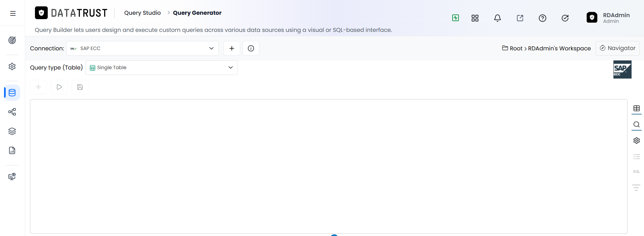Open the apps grid icon
Viewport: 644px width, 236px height.
pos(475,18)
